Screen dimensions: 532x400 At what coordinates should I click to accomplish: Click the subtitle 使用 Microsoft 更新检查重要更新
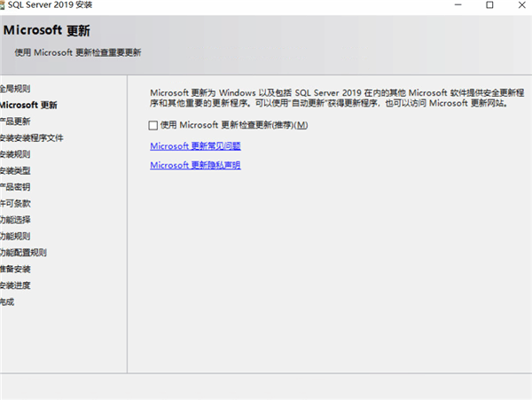pyautogui.click(x=78, y=52)
